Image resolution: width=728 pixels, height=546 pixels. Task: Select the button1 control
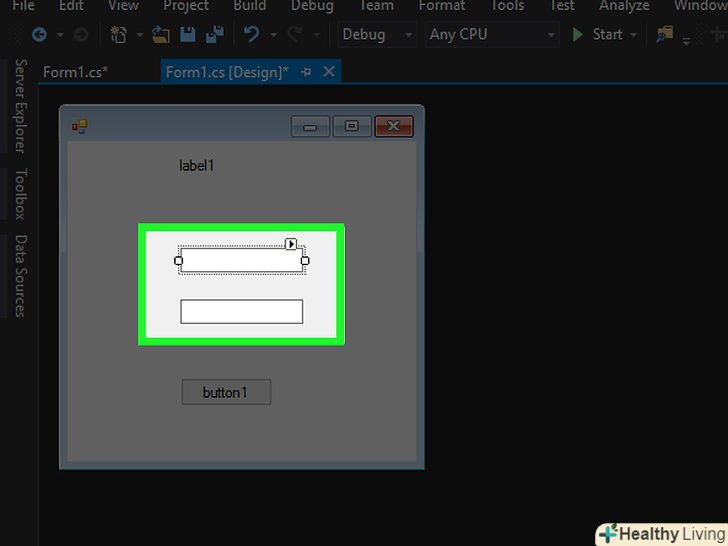[226, 392]
